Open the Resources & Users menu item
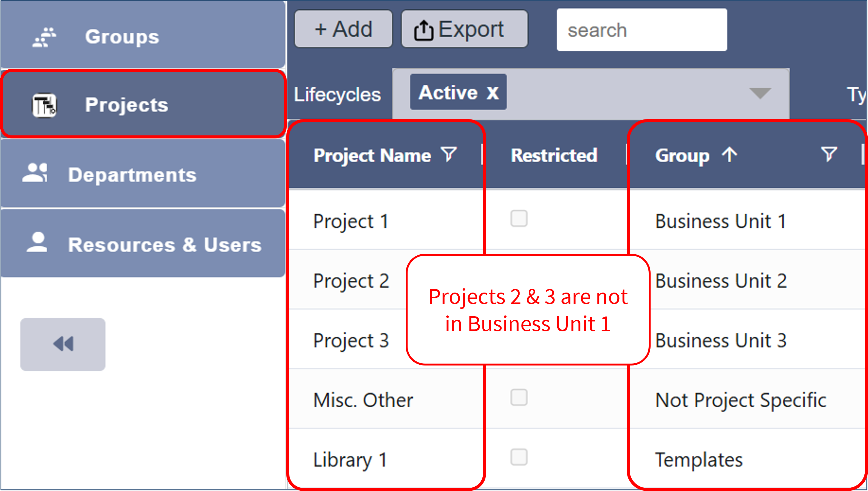Screen dimensions: 868x491 click(165, 244)
